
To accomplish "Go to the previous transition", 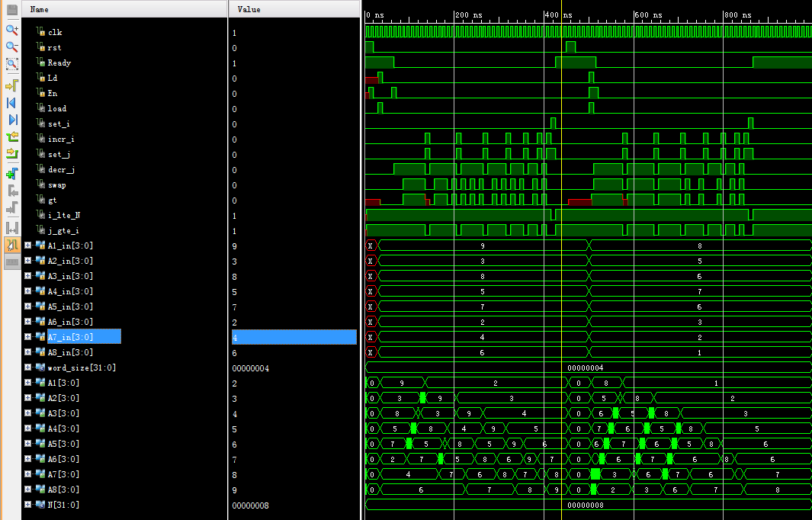I will [11, 137].
